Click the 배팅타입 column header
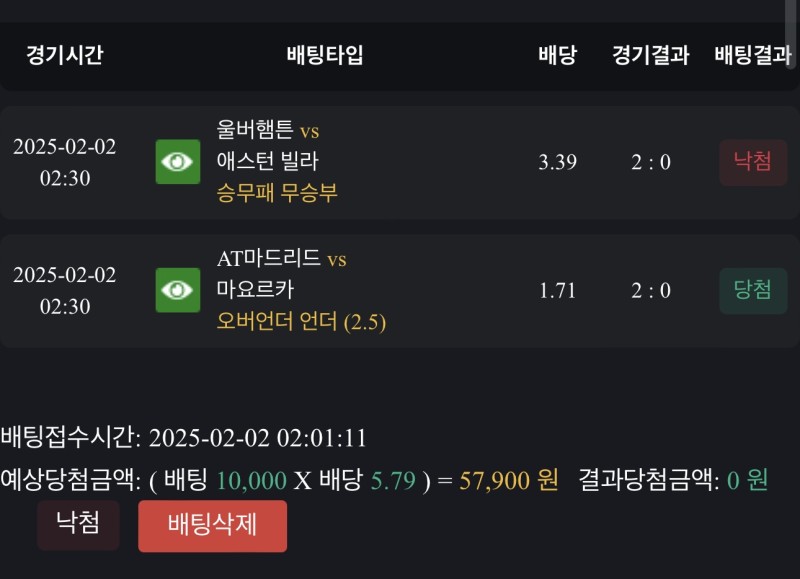The width and height of the screenshot is (800, 579). click(324, 55)
